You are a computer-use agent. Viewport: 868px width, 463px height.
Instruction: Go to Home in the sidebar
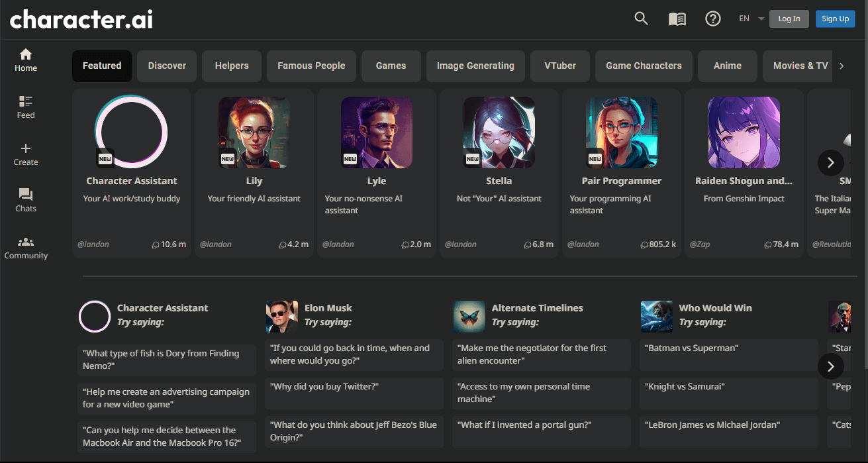26,60
